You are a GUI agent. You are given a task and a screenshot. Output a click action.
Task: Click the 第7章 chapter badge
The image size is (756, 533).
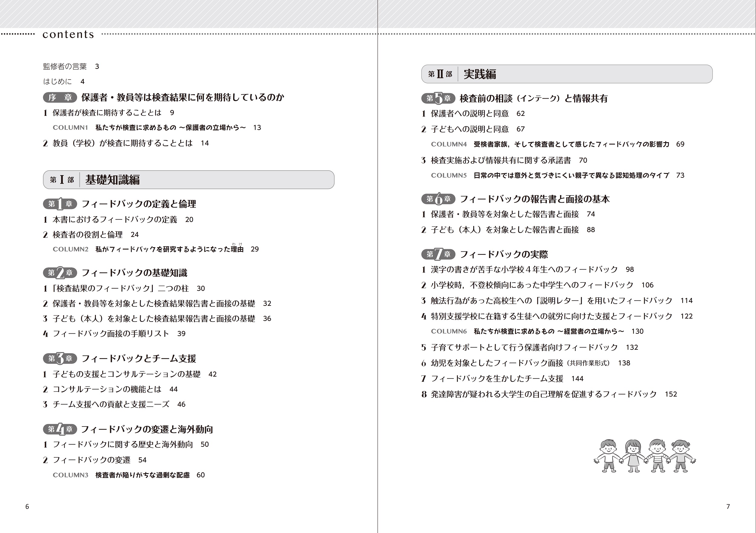click(438, 255)
